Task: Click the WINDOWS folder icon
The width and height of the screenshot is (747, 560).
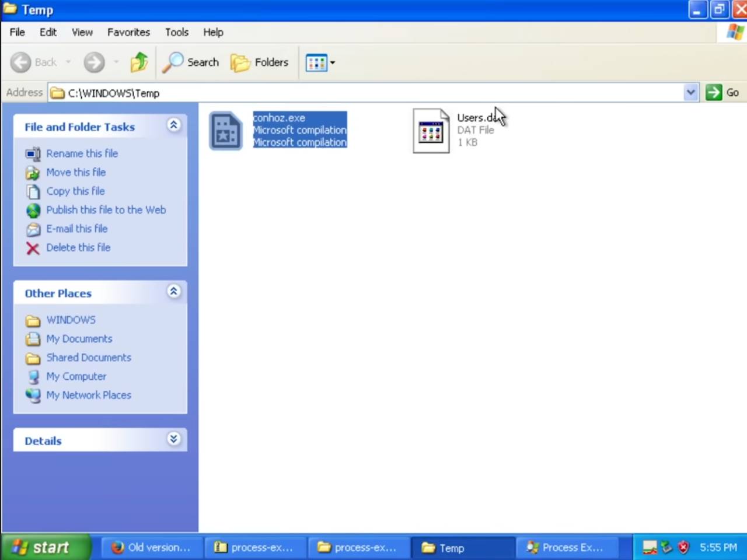Action: 33,321
